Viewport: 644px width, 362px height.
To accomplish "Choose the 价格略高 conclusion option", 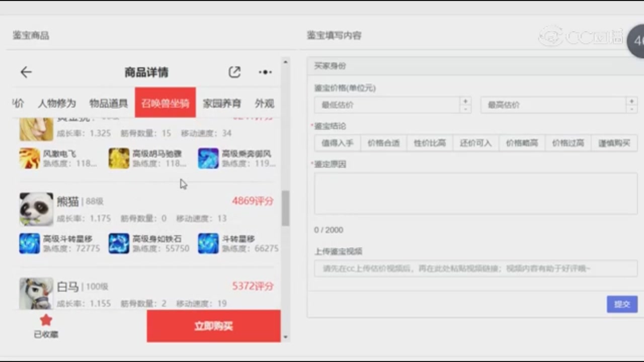I will 522,143.
